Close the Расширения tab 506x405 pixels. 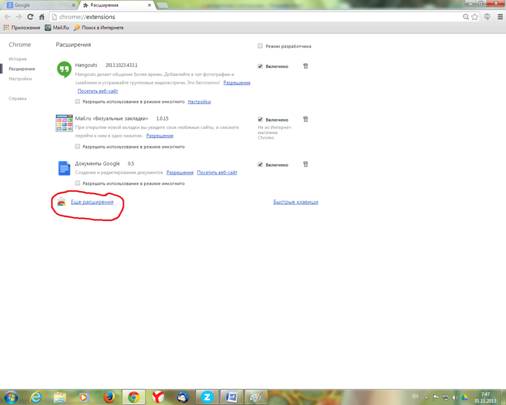pyautogui.click(x=149, y=5)
